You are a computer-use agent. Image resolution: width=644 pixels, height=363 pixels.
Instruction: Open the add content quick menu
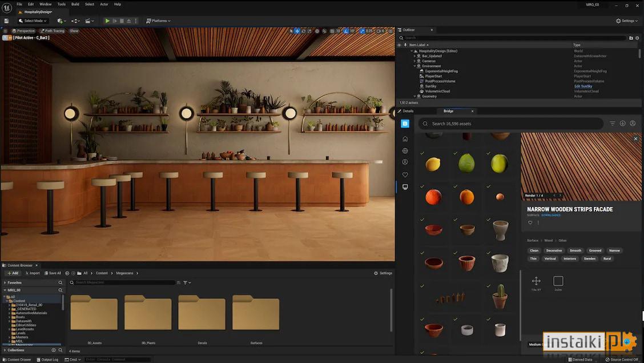pos(61,21)
